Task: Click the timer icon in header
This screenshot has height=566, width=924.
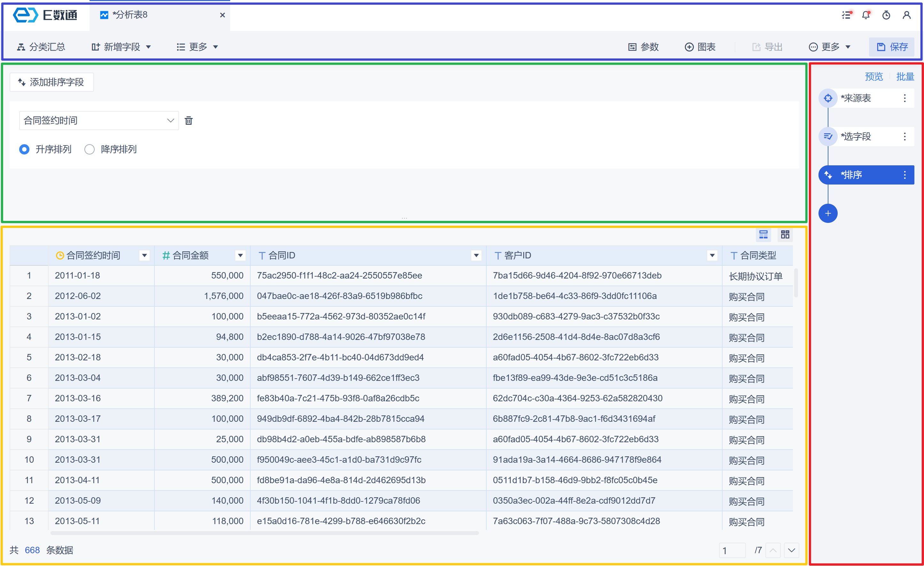Action: coord(886,15)
